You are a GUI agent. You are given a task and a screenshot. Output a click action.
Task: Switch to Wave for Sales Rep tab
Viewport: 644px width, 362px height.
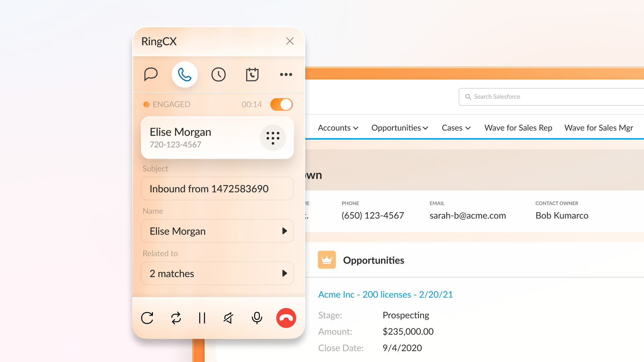tap(518, 128)
